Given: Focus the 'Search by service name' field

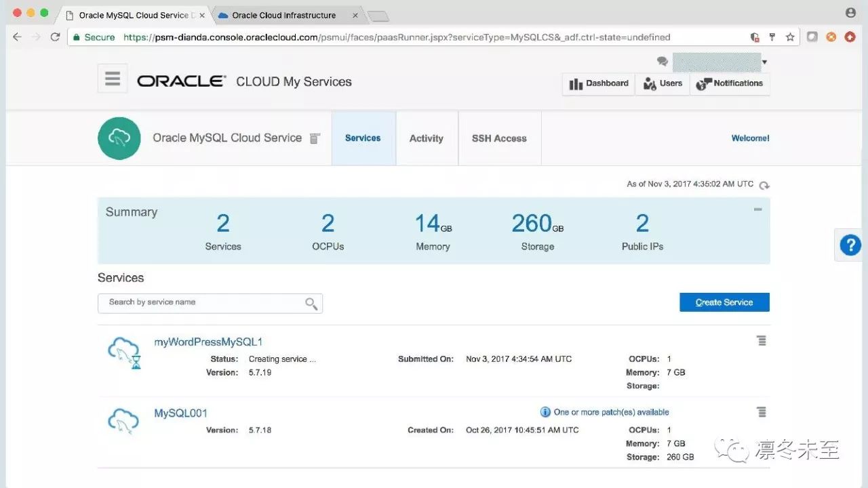Looking at the screenshot, I should [x=210, y=303].
